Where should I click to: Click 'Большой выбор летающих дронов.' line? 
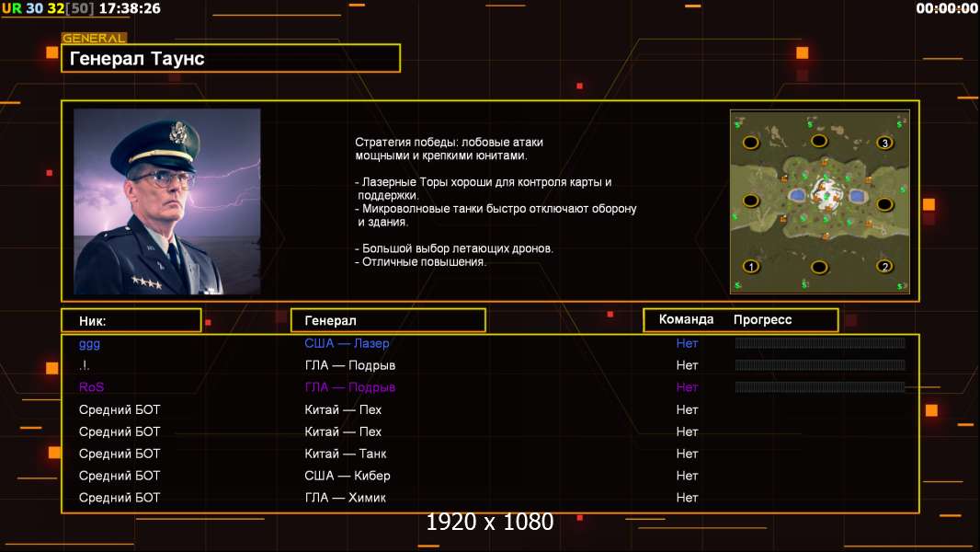pos(454,248)
